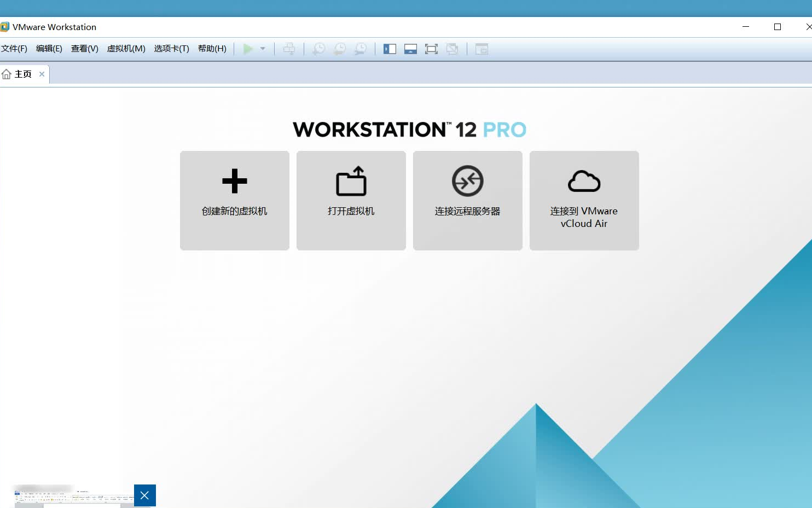
Task: Open the 虚拟机(M) menu
Action: [x=126, y=49]
